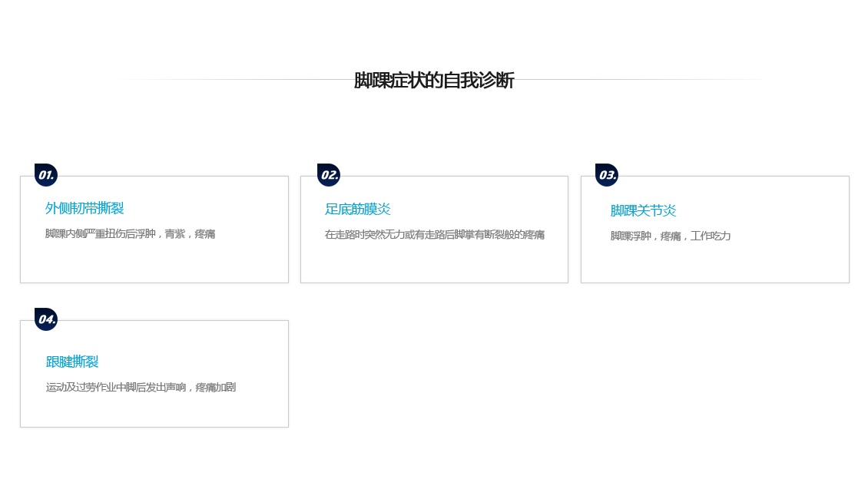Click the divider line left of the title
This screenshot has height=489, width=868.
tap(230, 79)
